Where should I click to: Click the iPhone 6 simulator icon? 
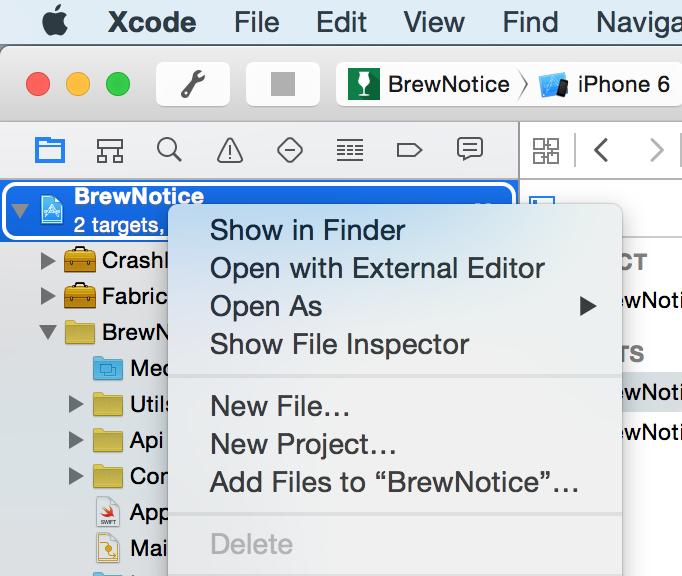point(553,84)
